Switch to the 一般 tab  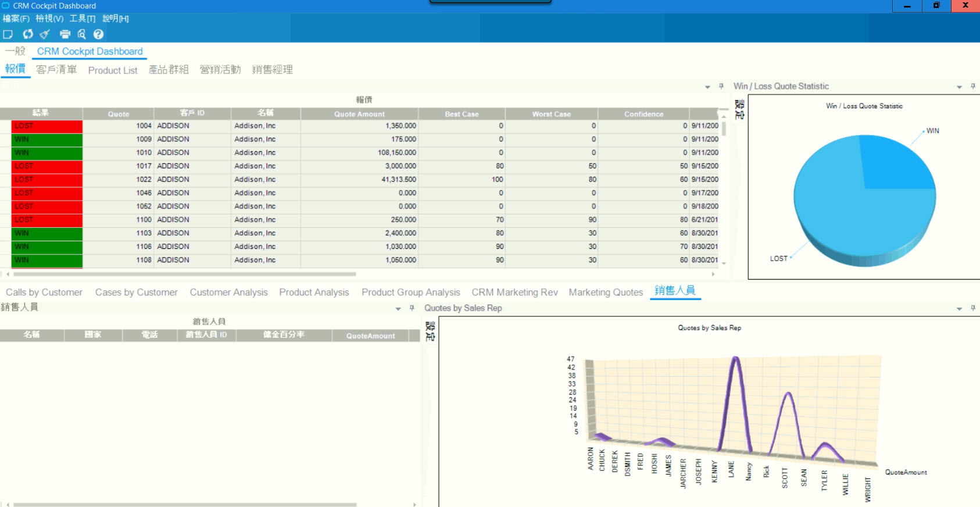[16, 51]
